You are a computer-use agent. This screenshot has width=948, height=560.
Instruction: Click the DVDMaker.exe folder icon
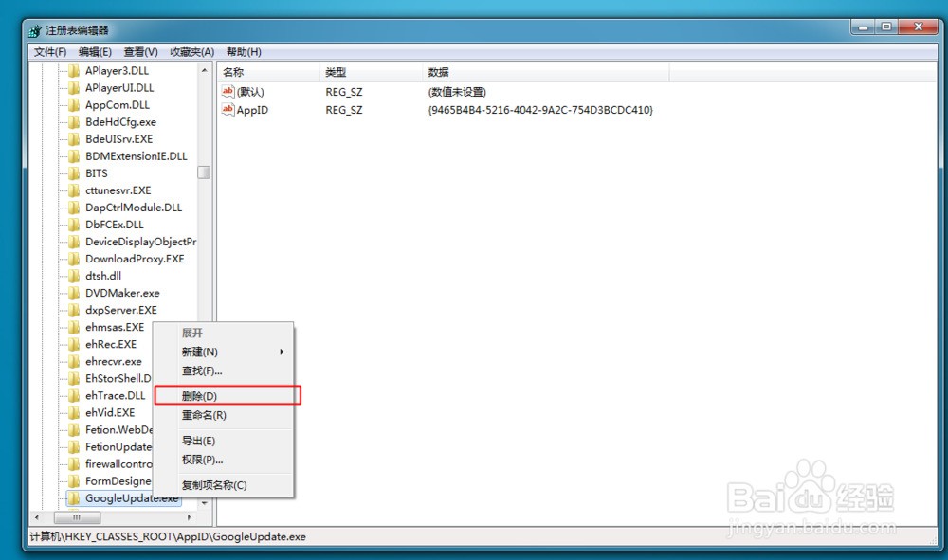(74, 293)
